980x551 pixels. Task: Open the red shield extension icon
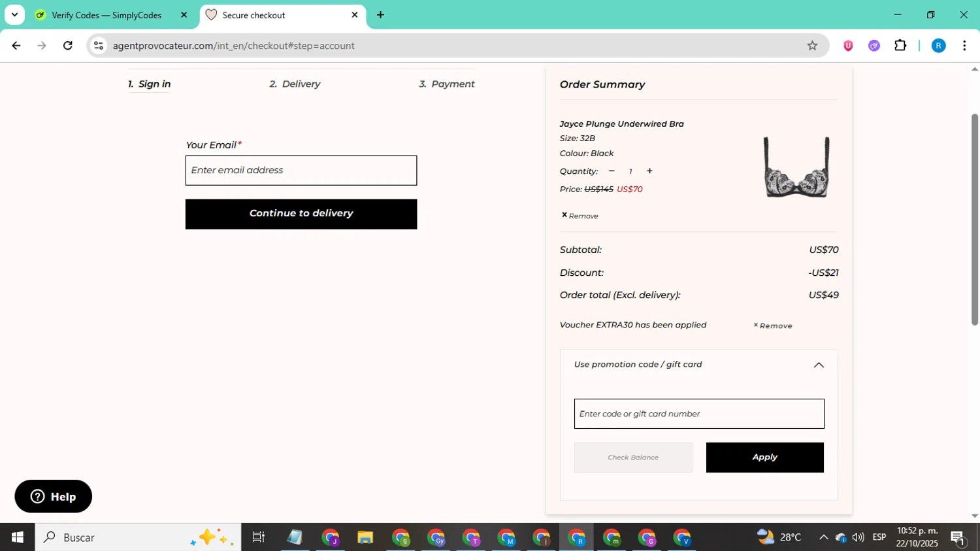click(848, 46)
